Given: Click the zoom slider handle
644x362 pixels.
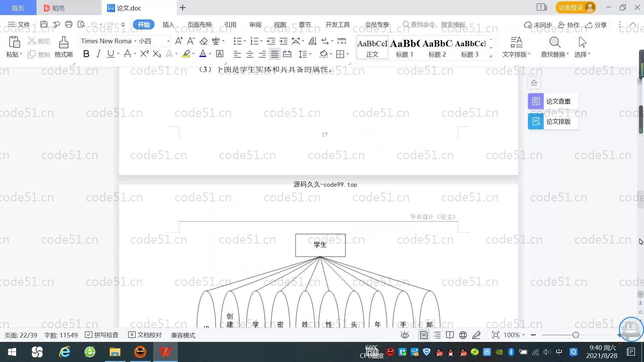Looking at the screenshot, I should click(576, 335).
